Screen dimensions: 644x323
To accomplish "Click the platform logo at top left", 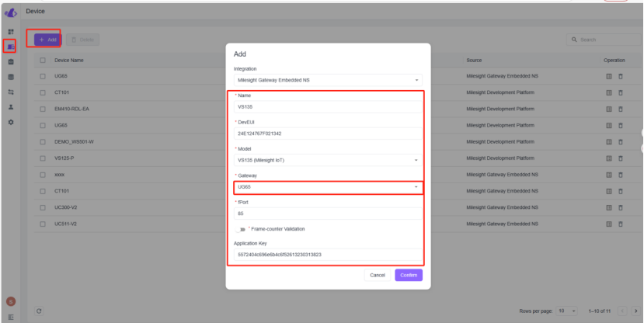I will 11,13.
